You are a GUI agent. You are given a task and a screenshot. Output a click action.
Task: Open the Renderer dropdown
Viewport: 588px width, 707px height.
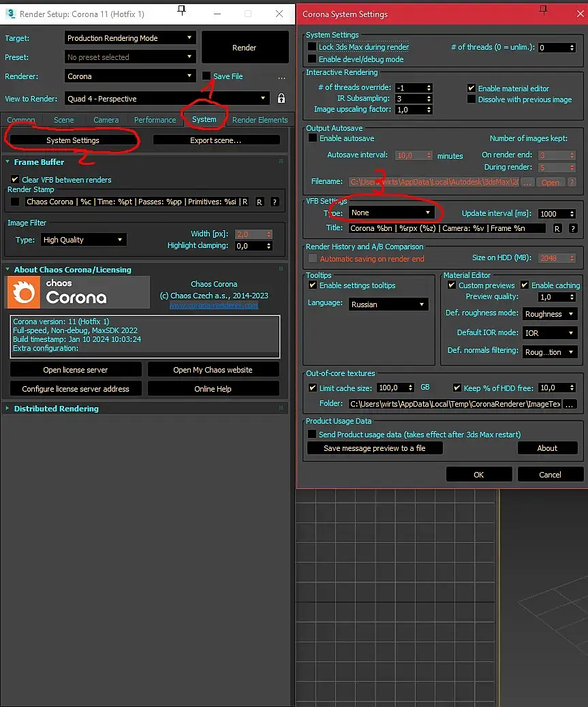(130, 76)
